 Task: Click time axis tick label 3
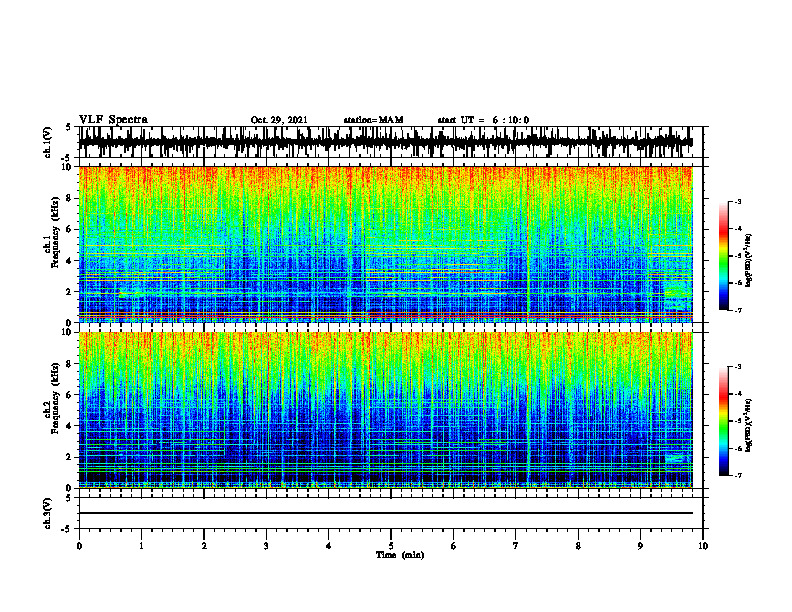(266, 546)
